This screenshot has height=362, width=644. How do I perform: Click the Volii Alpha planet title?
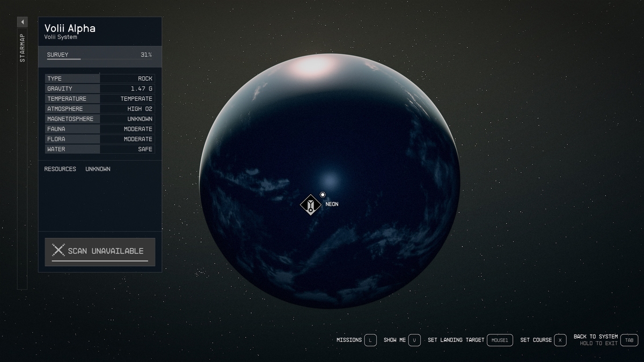click(70, 28)
